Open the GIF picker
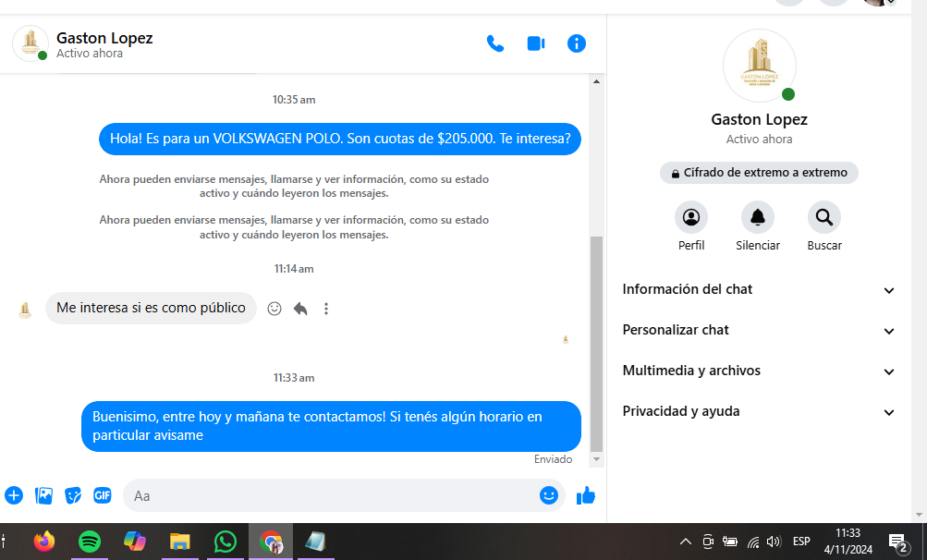The image size is (927, 560). (x=102, y=495)
